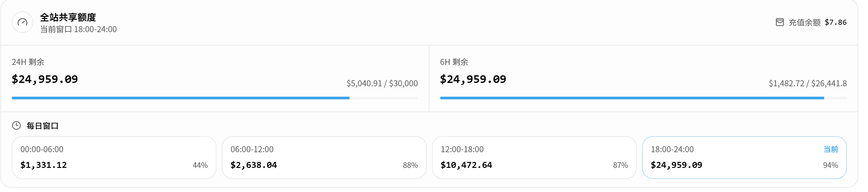Click the 6H 剩余 label
Viewport: 868px width, 192px height.
point(454,62)
